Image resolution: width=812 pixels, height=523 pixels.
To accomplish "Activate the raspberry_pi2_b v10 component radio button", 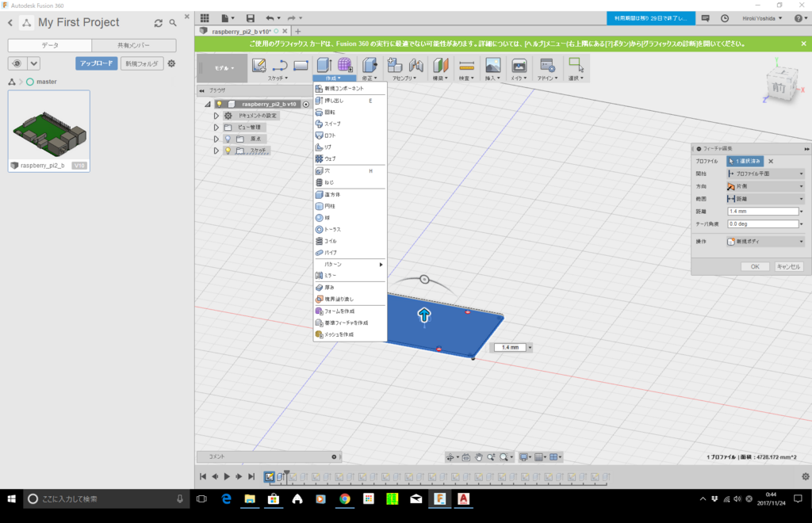I will pyautogui.click(x=306, y=104).
